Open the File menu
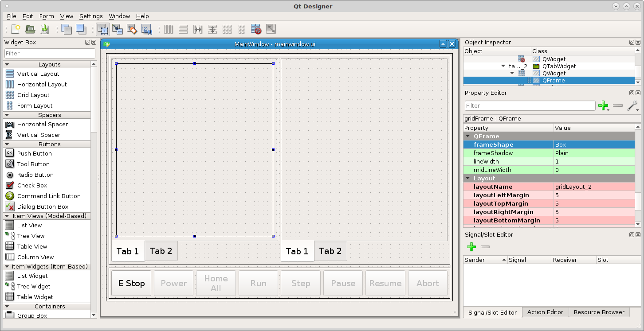Image resolution: width=644 pixels, height=331 pixels. pos(12,16)
